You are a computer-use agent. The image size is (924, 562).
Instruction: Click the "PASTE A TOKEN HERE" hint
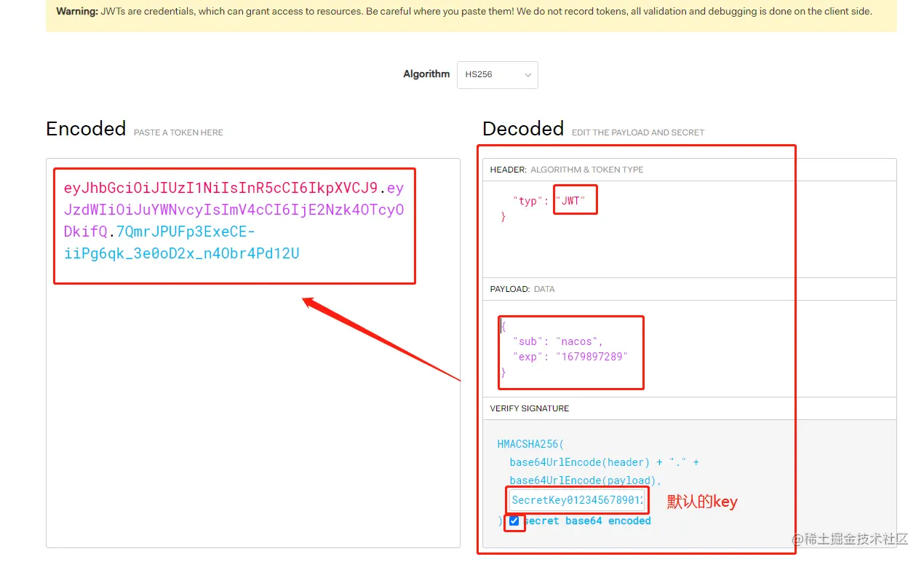[x=178, y=132]
